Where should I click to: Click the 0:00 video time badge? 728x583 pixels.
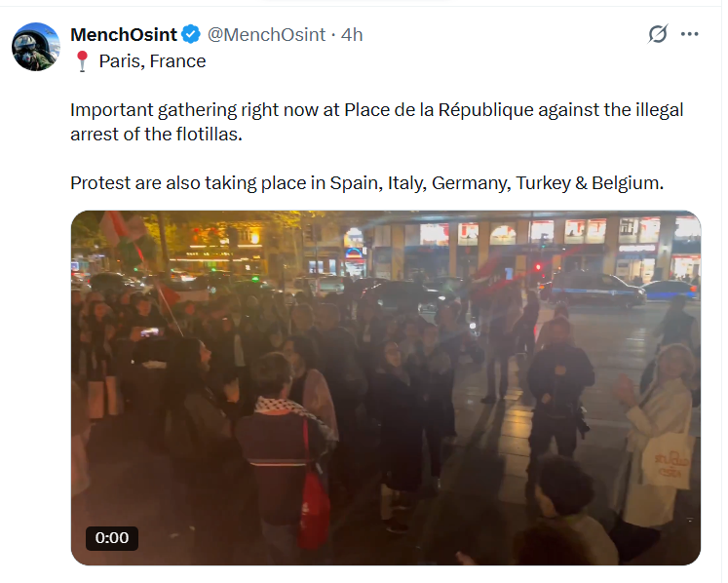(111, 537)
